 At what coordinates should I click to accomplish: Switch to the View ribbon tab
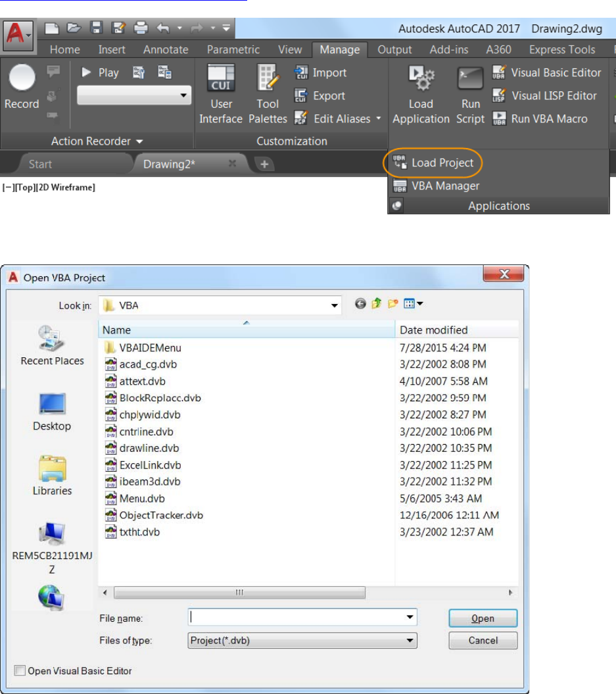pyautogui.click(x=290, y=49)
